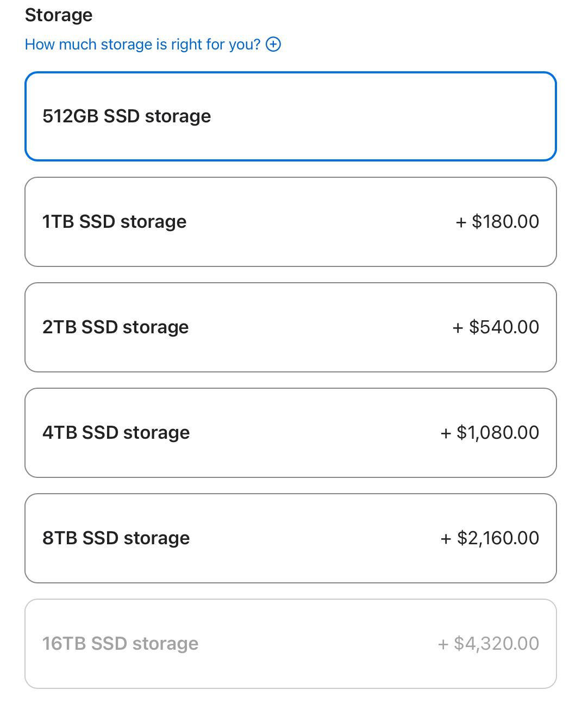Screen dimensions: 588x709
Task: Choose the 8TB SSD storage option
Action: click(291, 538)
